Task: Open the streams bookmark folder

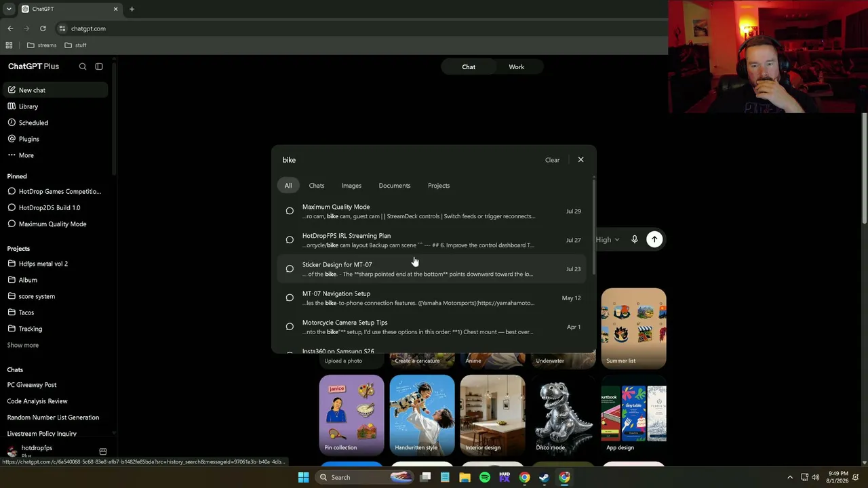Action: pos(41,45)
